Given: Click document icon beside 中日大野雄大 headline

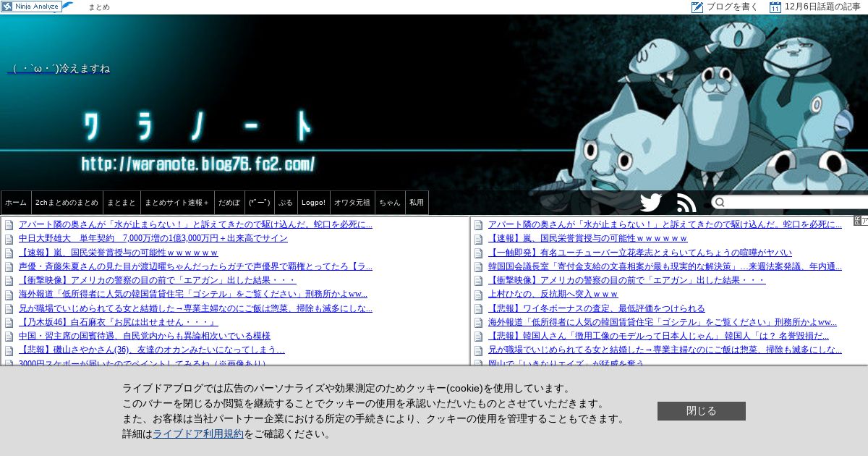Looking at the screenshot, I should point(9,239).
